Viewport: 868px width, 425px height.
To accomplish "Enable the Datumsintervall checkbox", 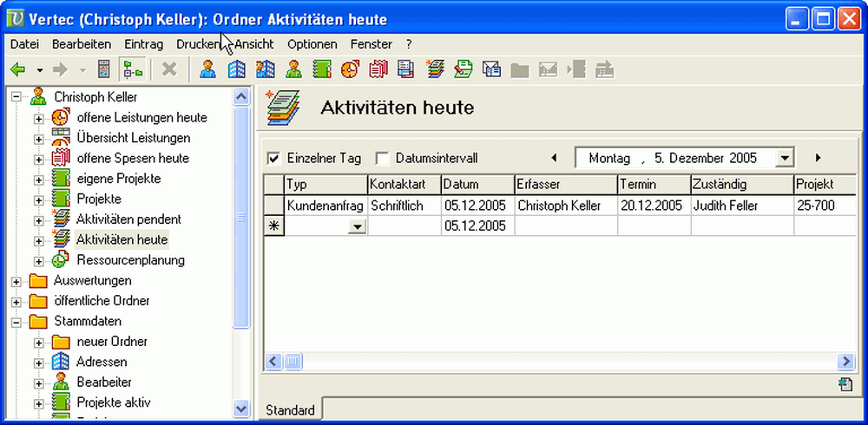I will click(x=382, y=159).
